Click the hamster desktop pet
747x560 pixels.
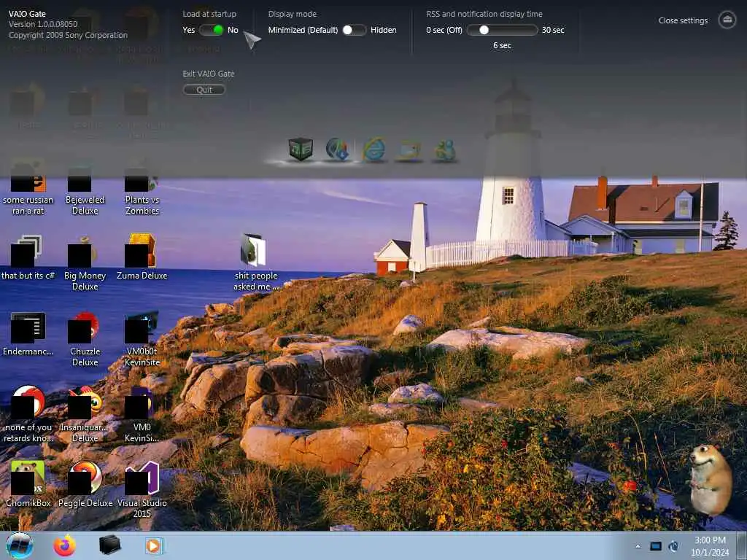pyautogui.click(x=711, y=479)
